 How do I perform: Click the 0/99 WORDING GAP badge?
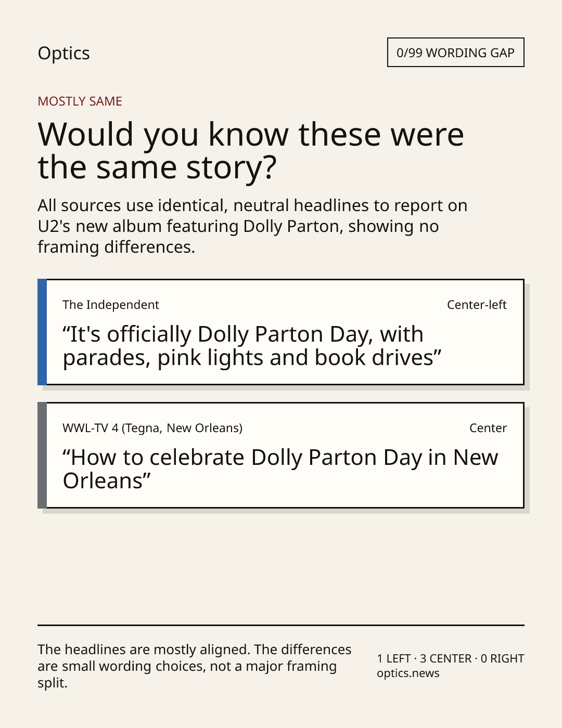pos(455,53)
